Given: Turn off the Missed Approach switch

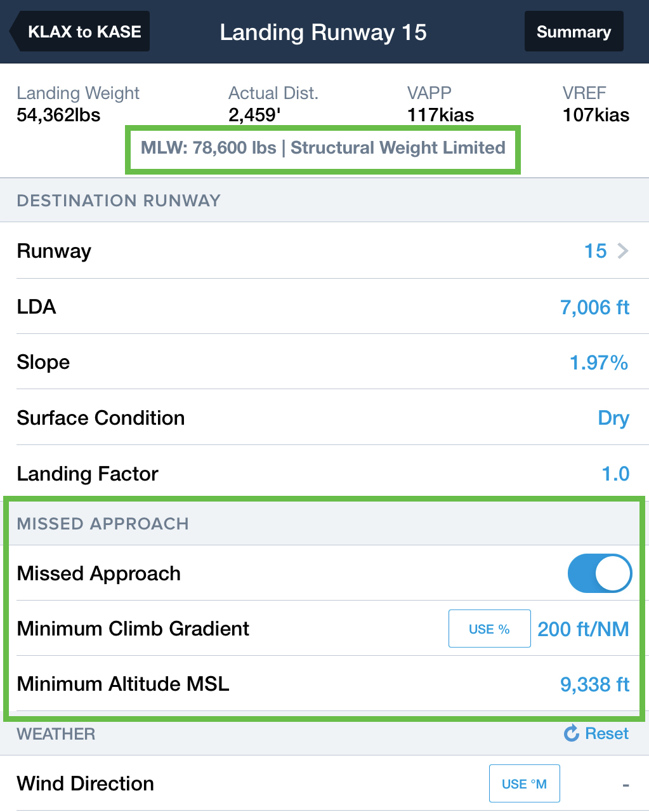Looking at the screenshot, I should point(600,573).
